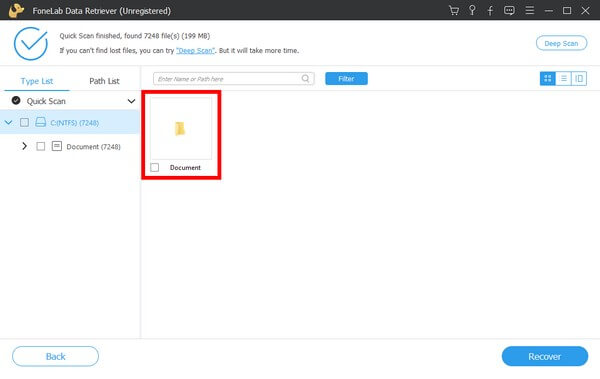The width and height of the screenshot is (600, 379).
Task: Click the Document type icon in tree
Action: coord(57,146)
